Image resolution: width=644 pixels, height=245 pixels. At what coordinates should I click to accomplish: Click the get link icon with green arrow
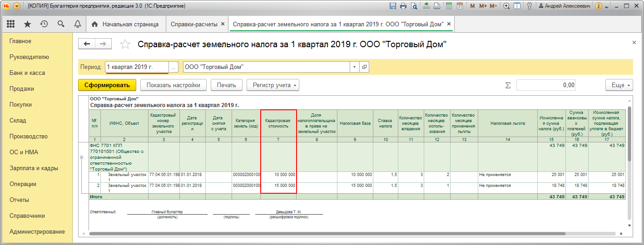pos(426,6)
